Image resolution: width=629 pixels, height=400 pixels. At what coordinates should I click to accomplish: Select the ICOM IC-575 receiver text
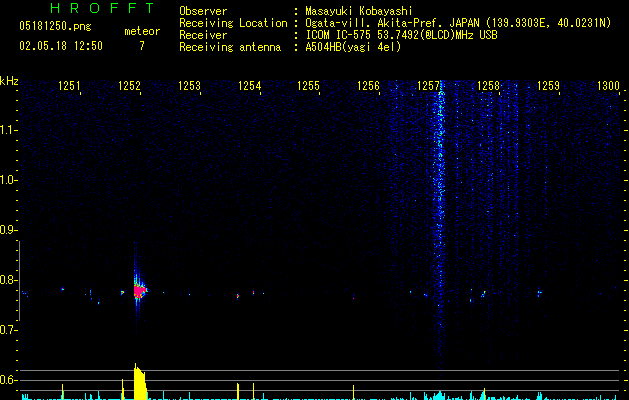[x=401, y=35]
